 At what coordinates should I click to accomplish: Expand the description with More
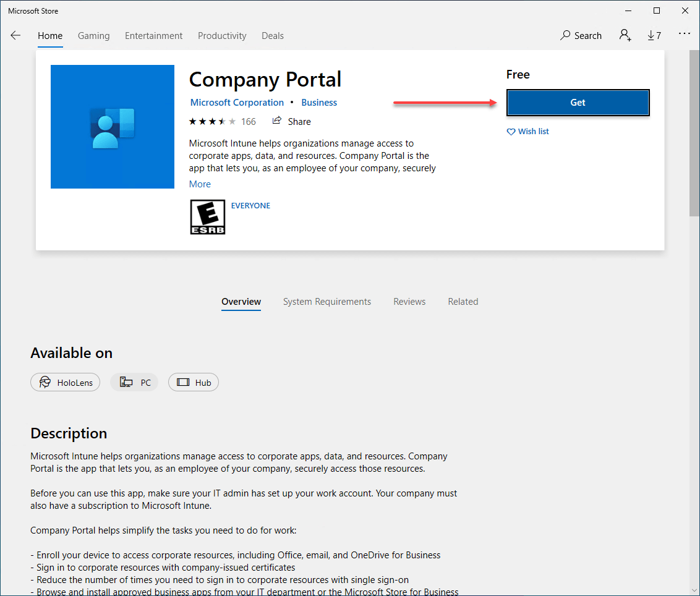pyautogui.click(x=200, y=184)
